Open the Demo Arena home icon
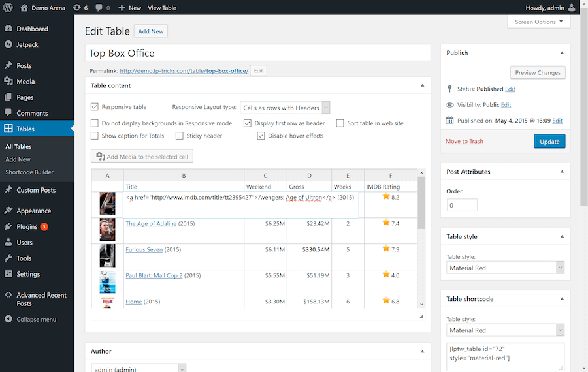Viewport: 588px width, 372px height. click(x=24, y=7)
